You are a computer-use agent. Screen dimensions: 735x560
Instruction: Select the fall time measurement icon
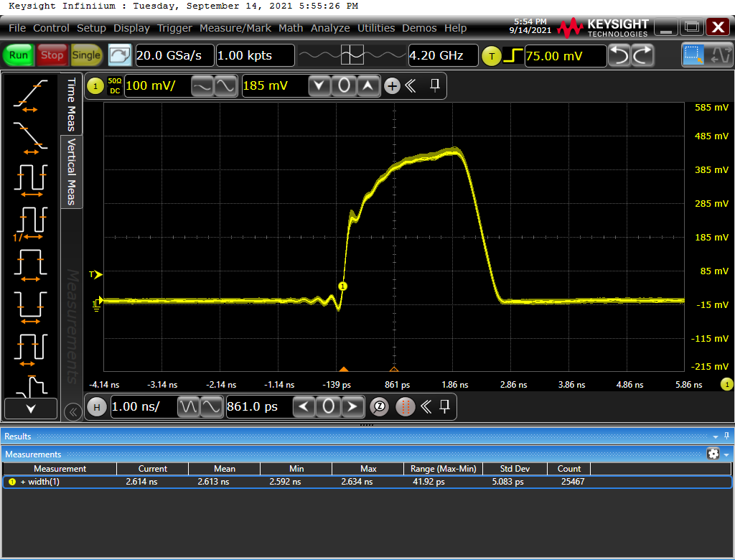[30, 136]
